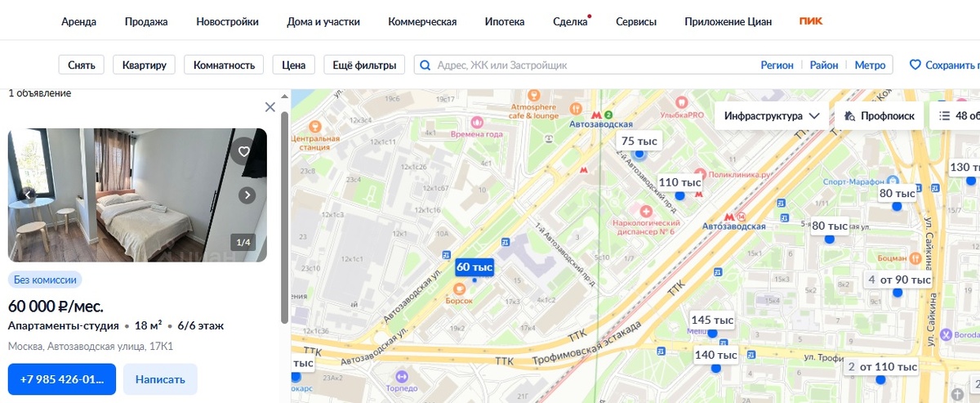Select the 145 тыс map price marker

[x=713, y=320]
